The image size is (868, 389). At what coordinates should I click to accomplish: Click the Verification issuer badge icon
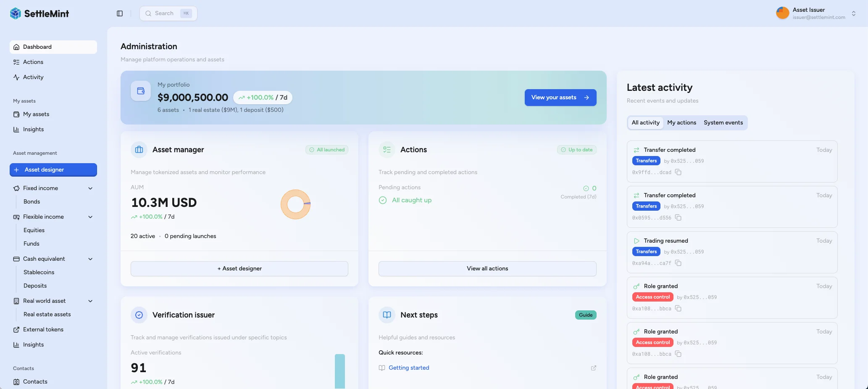point(139,315)
